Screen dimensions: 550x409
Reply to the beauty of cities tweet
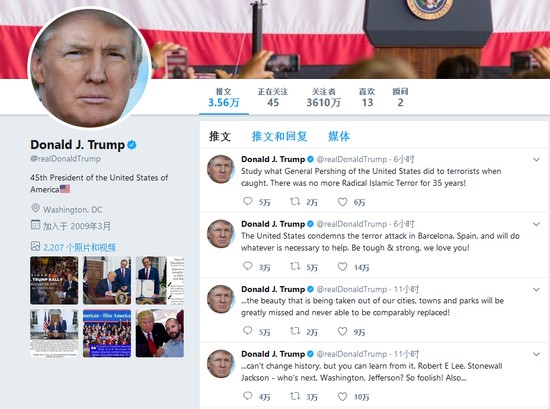click(x=248, y=331)
